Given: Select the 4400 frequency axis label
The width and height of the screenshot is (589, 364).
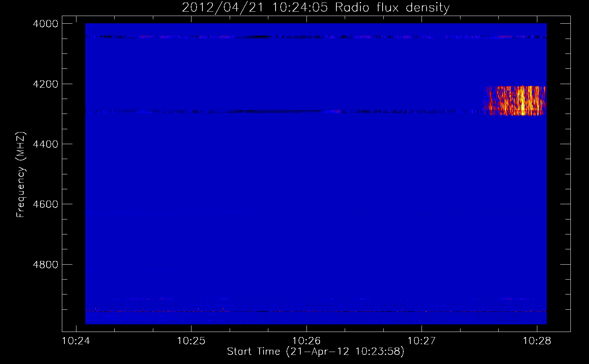Looking at the screenshot, I should click(46, 144).
